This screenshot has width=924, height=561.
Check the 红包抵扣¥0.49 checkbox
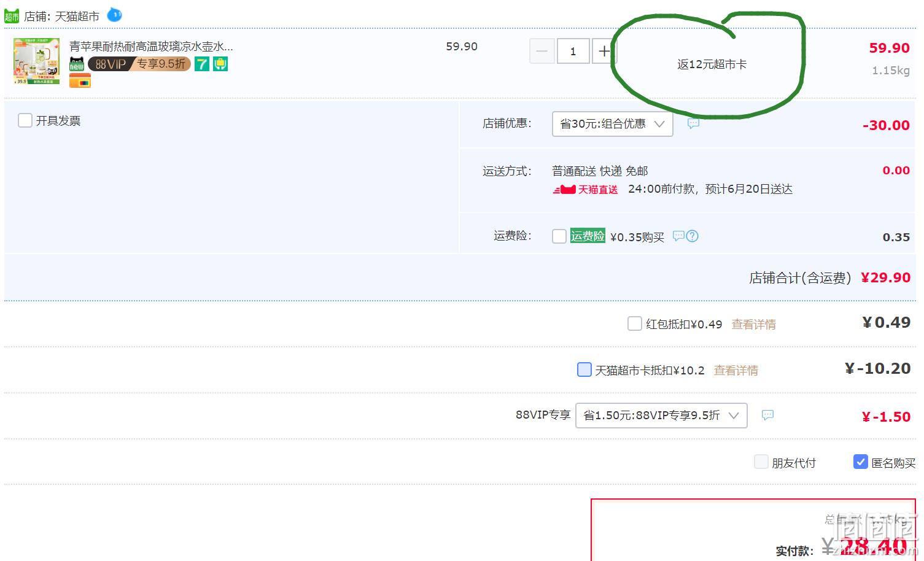pyautogui.click(x=635, y=323)
